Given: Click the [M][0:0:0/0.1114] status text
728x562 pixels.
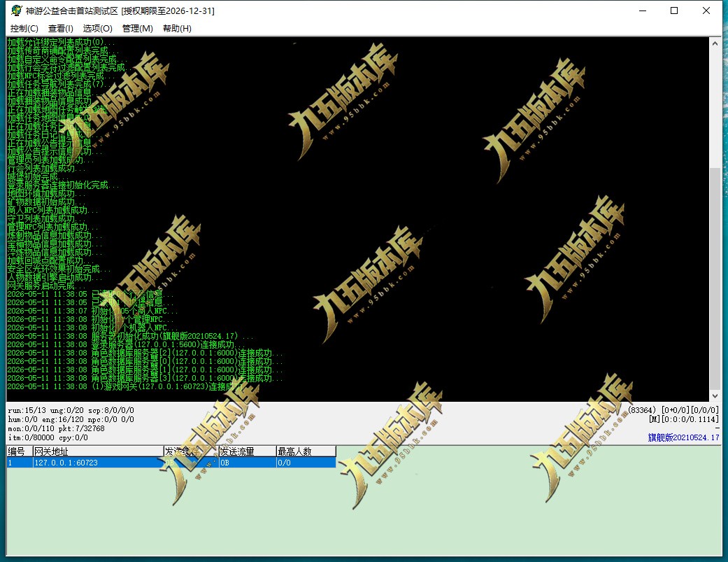Looking at the screenshot, I should tap(684, 419).
